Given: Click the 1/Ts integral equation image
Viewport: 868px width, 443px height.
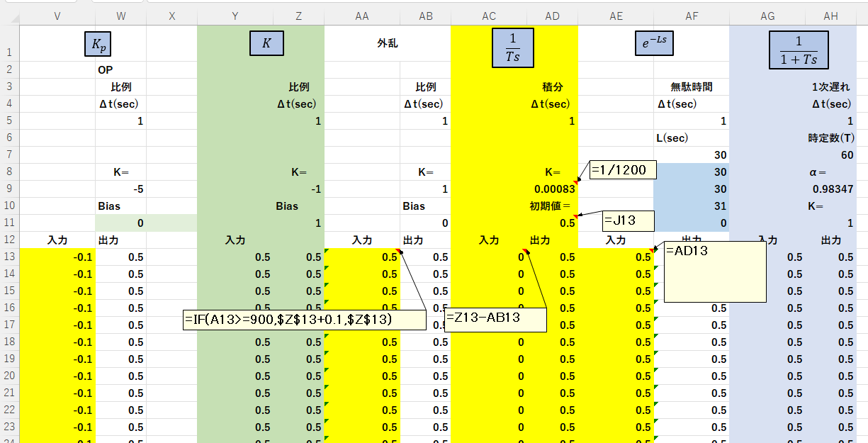Looking at the screenshot, I should (x=513, y=49).
